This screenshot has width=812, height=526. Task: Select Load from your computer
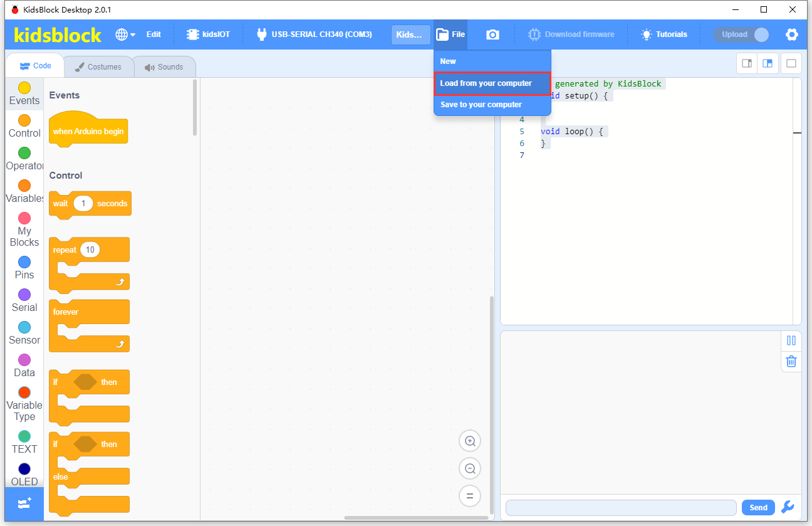click(492, 83)
